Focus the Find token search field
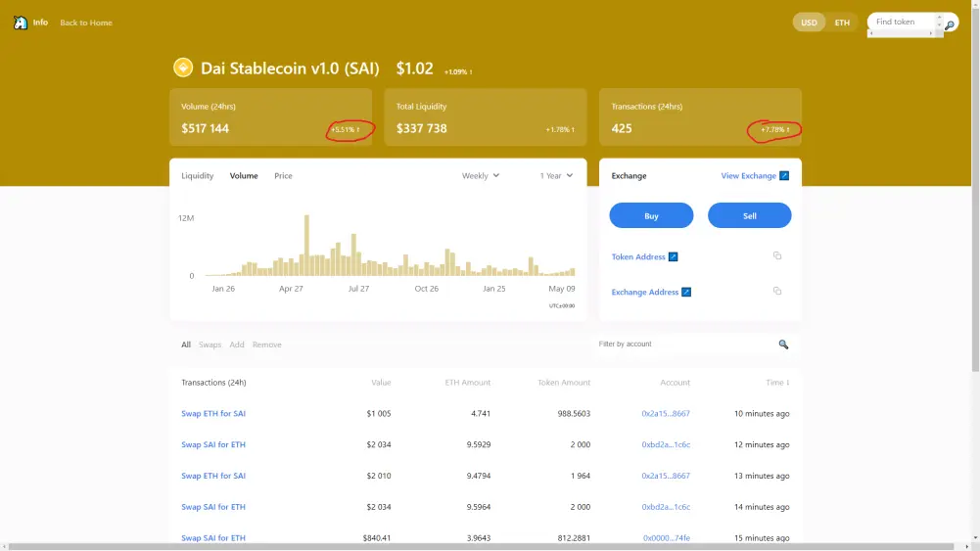 point(902,22)
